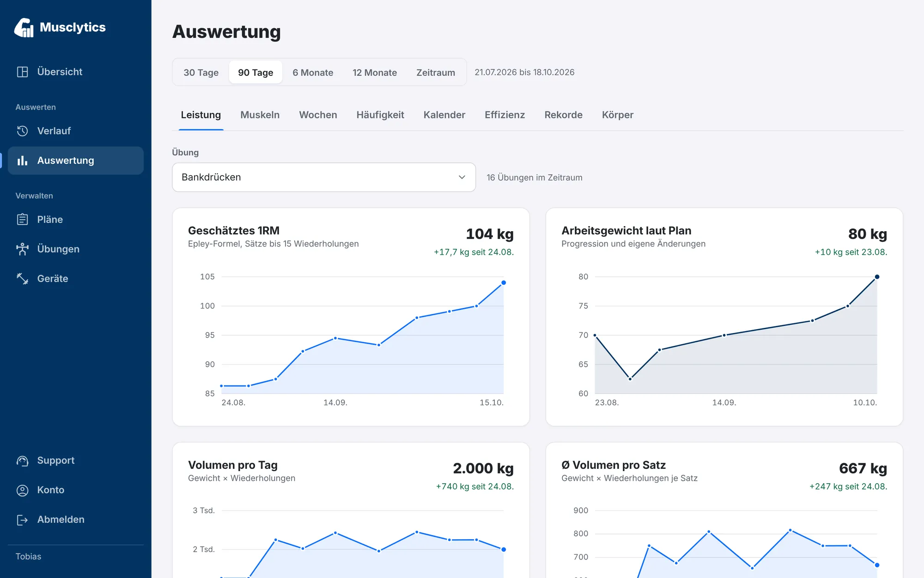
Task: Select the Auswertung bar chart icon
Action: [23, 160]
